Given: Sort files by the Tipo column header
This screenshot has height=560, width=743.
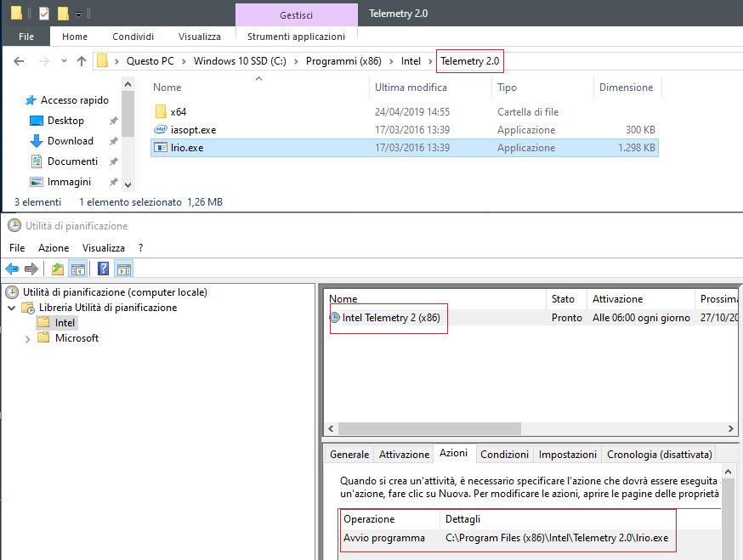Looking at the screenshot, I should 507,88.
